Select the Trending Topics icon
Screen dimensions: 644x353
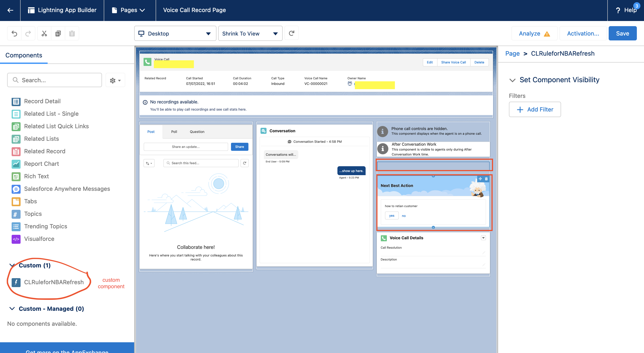(16, 226)
